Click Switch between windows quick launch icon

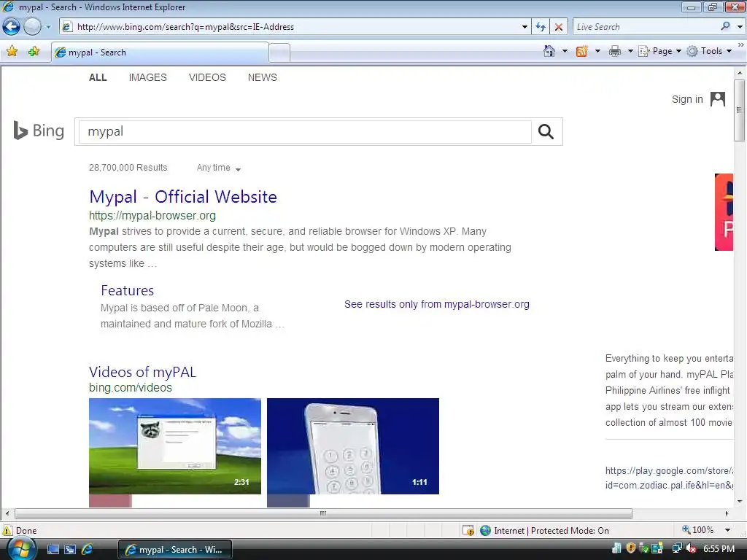click(x=69, y=550)
